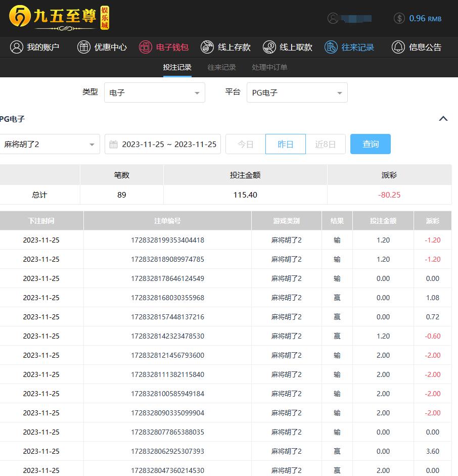Click the online deposit icon
458x476 pixels.
point(207,47)
